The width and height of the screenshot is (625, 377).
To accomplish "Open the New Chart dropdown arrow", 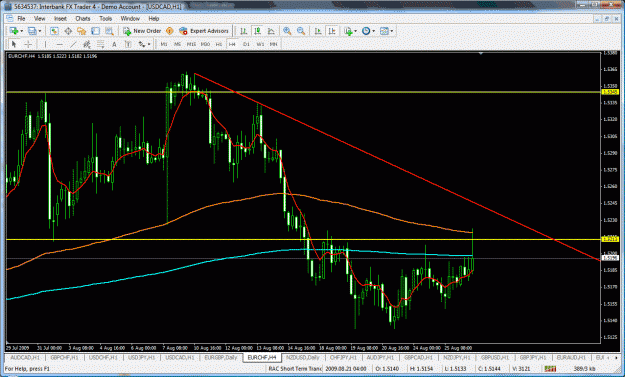I will point(21,31).
